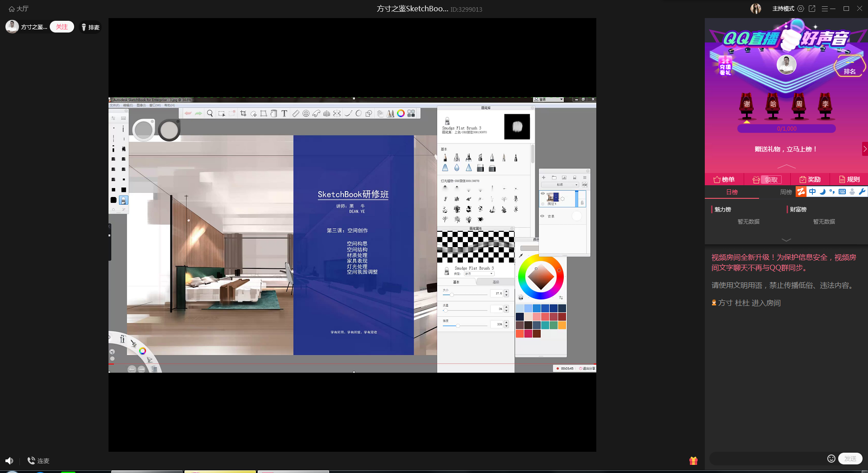Click the color picker eyedropper icon
The width and height of the screenshot is (868, 473).
pyautogui.click(x=521, y=256)
